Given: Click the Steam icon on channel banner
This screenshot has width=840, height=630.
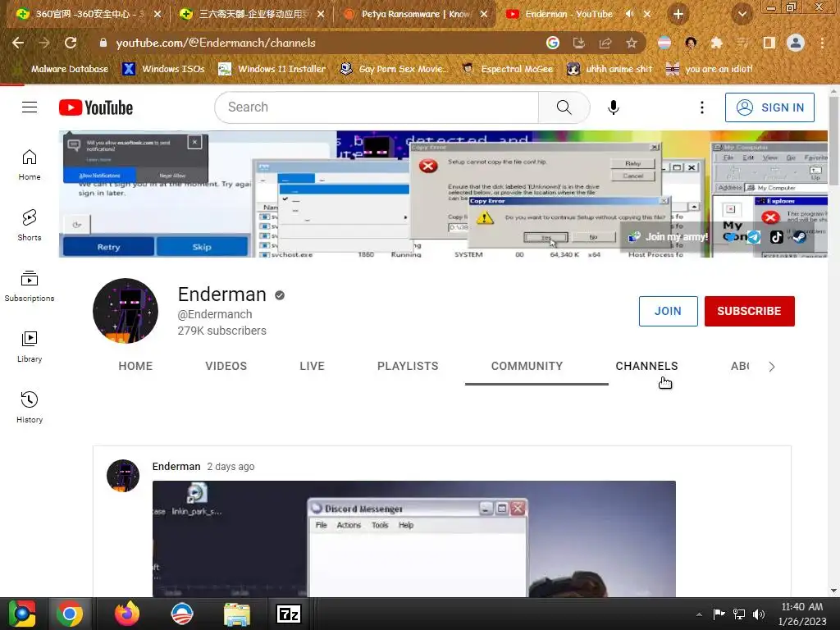Looking at the screenshot, I should click(x=799, y=236).
